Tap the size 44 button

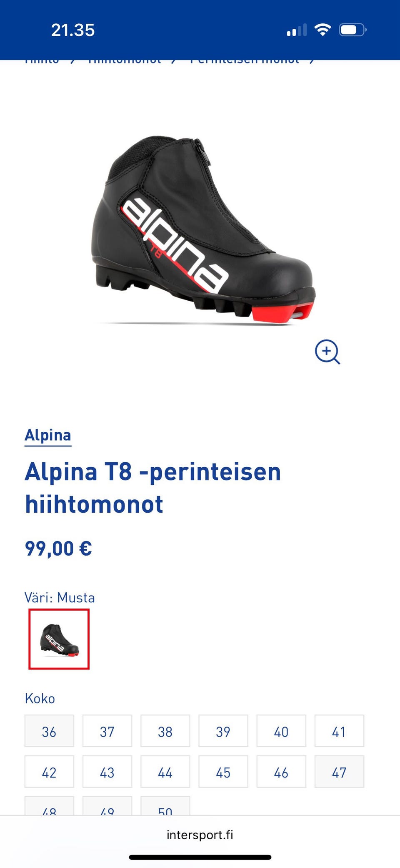click(165, 772)
